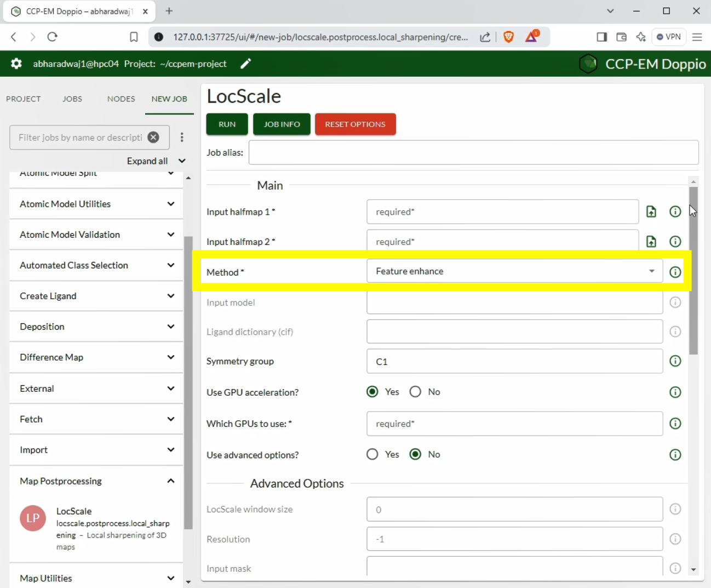The image size is (711, 588).
Task: Expand Automated Class Selection category
Action: (96, 265)
